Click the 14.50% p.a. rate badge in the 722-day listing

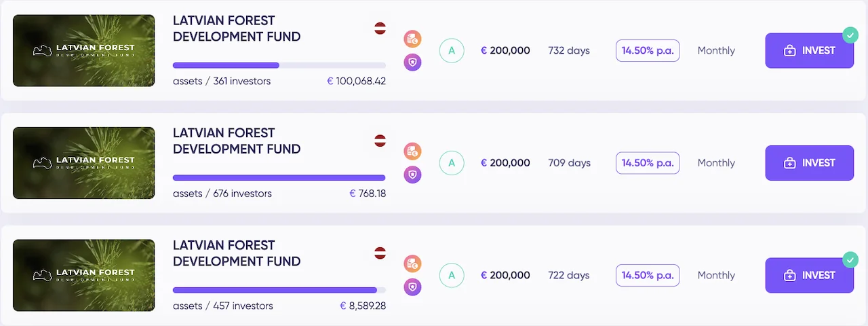648,275
